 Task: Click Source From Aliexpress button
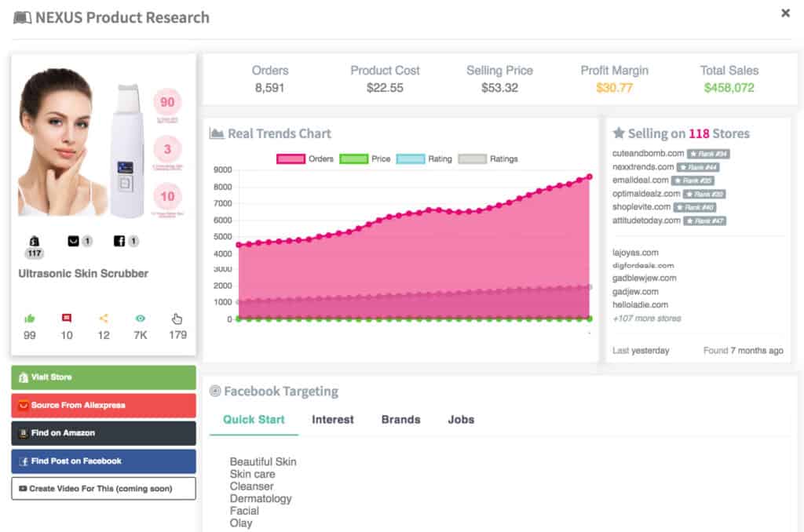coord(103,405)
